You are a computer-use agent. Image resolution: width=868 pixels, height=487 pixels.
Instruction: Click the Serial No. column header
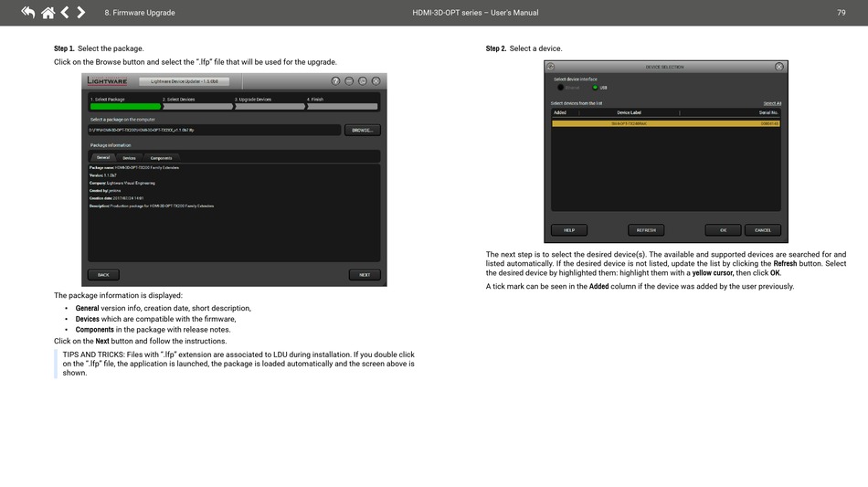[x=768, y=112]
